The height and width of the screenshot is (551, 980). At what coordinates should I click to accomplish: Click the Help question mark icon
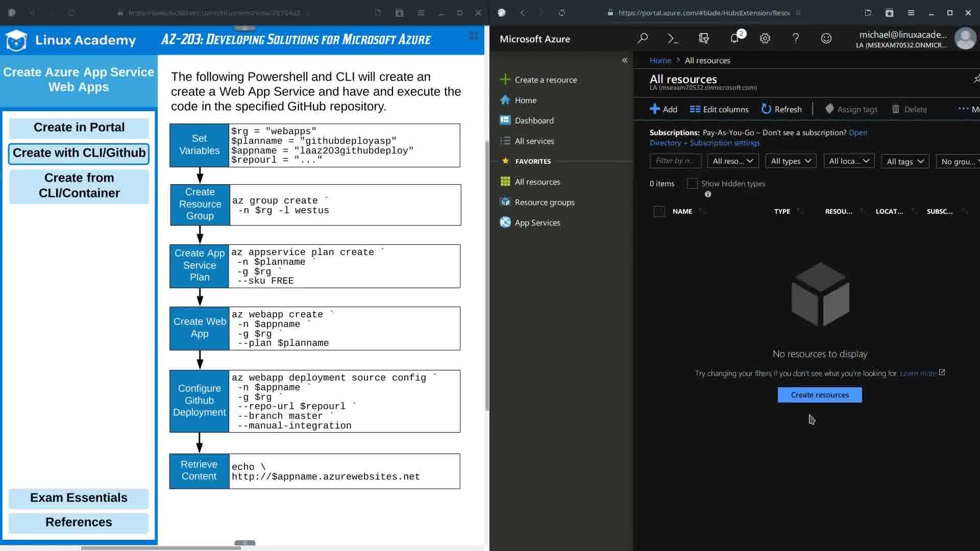pyautogui.click(x=795, y=38)
